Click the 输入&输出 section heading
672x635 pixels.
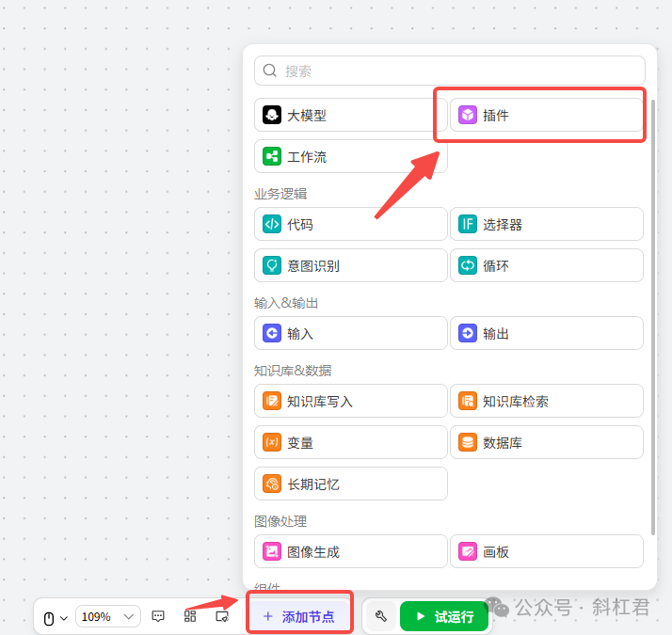[x=286, y=303]
